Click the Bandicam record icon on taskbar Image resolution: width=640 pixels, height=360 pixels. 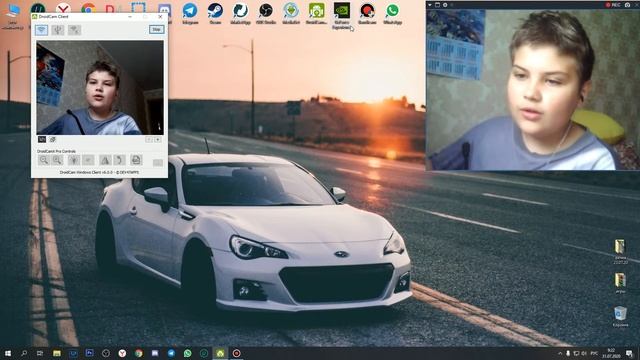236,353
